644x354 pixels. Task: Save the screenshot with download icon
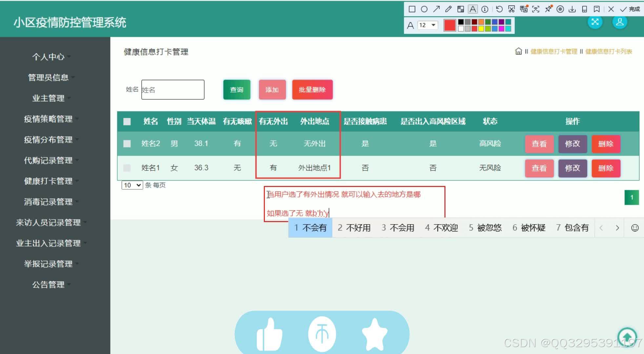point(572,9)
